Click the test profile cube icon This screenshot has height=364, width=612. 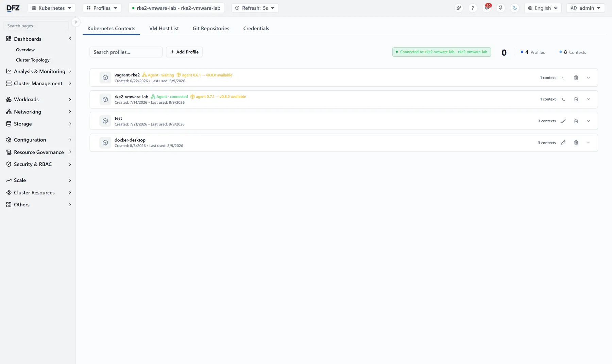pos(105,121)
